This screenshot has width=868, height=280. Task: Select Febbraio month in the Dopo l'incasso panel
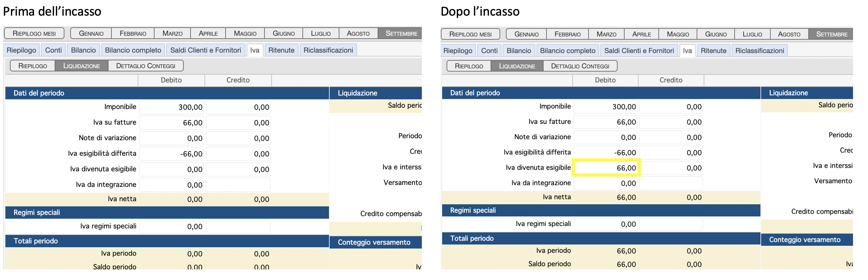pos(568,34)
